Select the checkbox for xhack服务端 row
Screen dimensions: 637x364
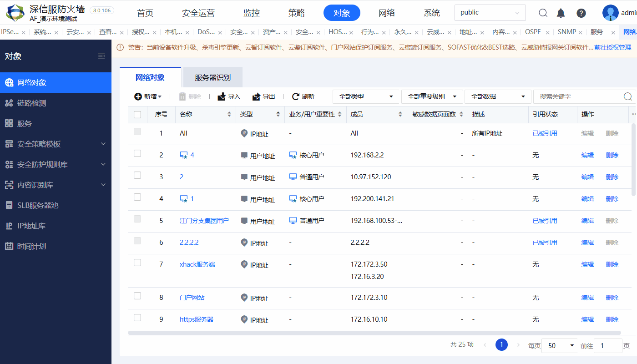137,263
